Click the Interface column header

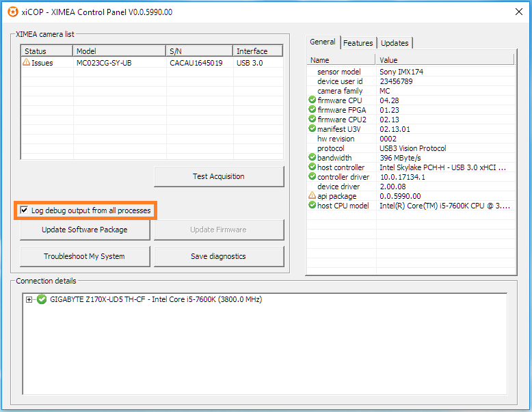[258, 51]
